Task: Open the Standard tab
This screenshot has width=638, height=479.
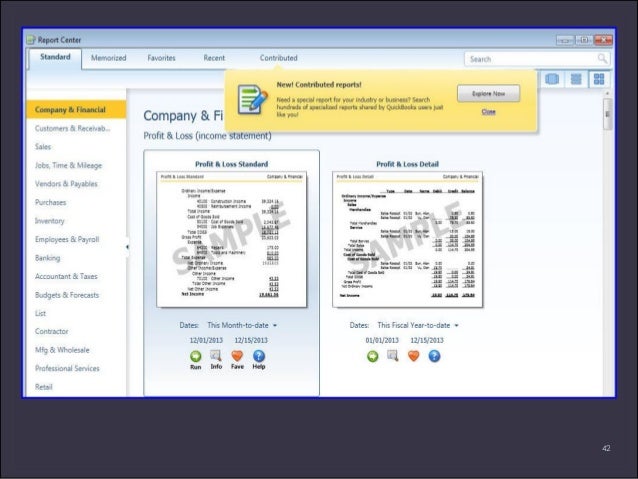Action: coord(55,57)
